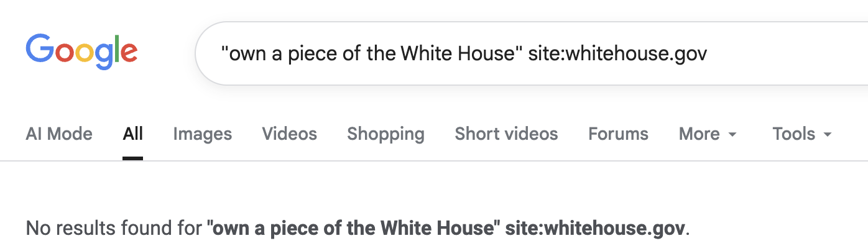Click the Google logo to go home

click(81, 52)
